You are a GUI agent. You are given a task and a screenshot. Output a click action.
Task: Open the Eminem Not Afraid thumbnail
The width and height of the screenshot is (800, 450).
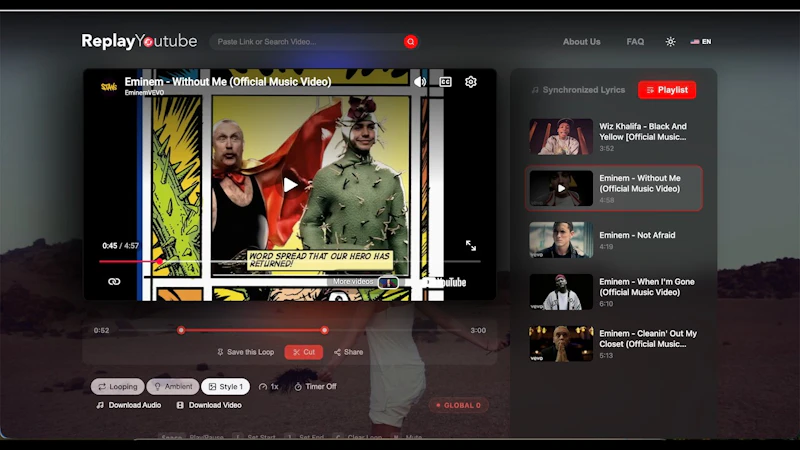click(x=561, y=240)
